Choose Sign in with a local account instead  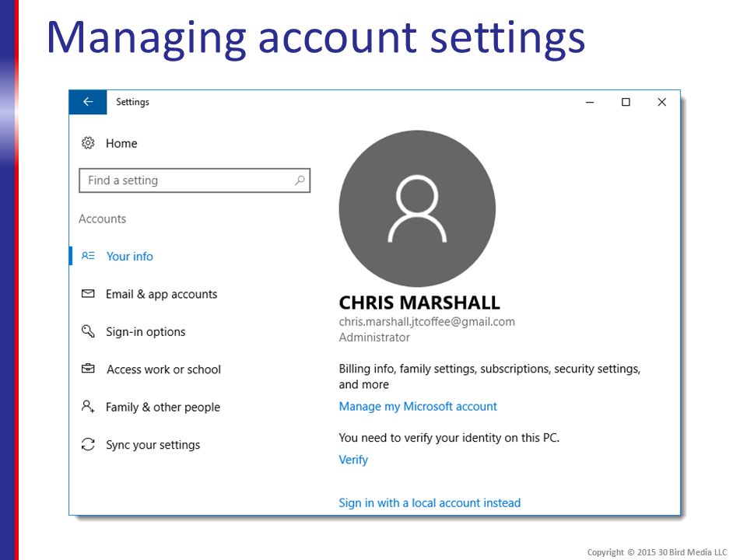point(430,503)
